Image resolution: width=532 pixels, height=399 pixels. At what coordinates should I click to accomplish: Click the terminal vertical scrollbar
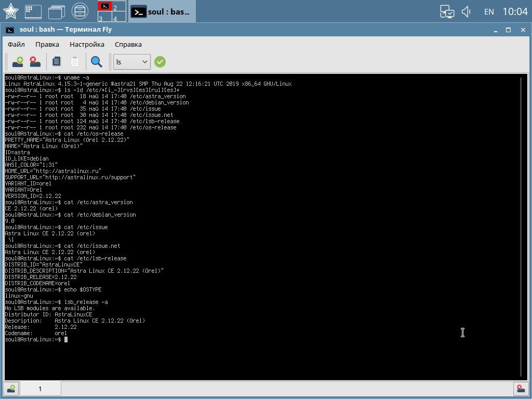521,227
